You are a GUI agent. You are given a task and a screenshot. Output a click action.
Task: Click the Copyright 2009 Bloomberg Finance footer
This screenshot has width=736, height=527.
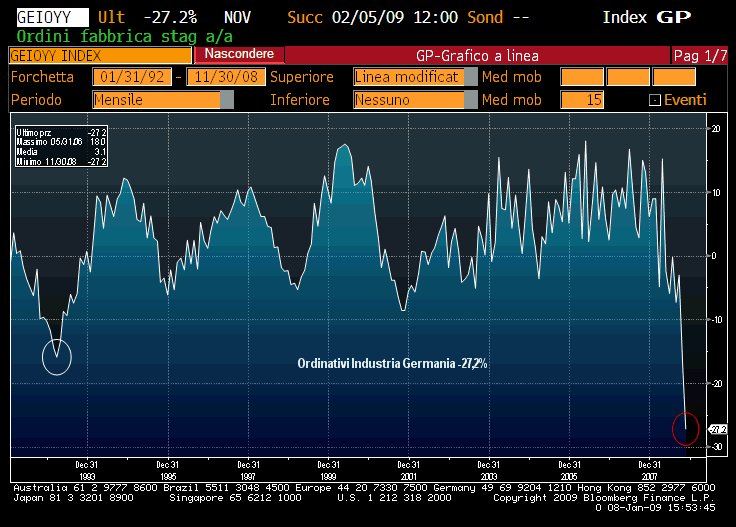point(604,497)
